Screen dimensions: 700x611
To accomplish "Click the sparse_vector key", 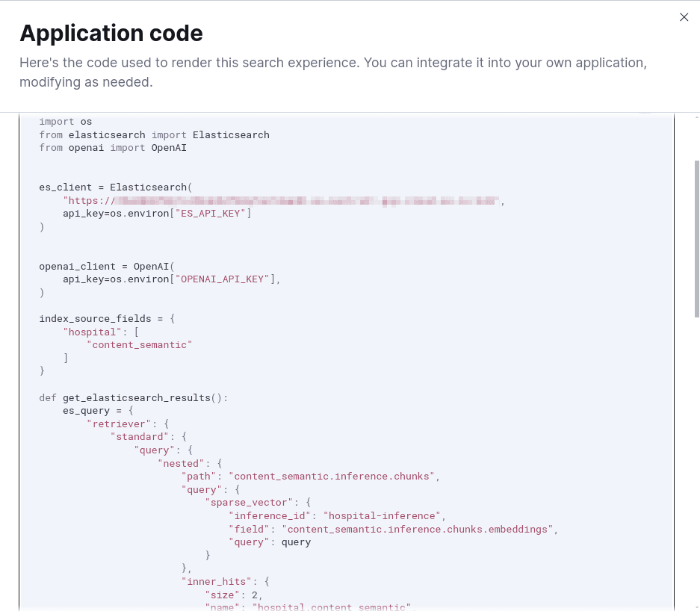I will 247,502.
